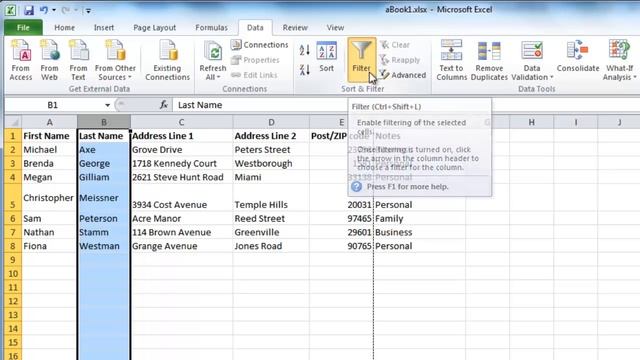The height and width of the screenshot is (360, 640).
Task: Click the Properties option
Action: pos(256,60)
